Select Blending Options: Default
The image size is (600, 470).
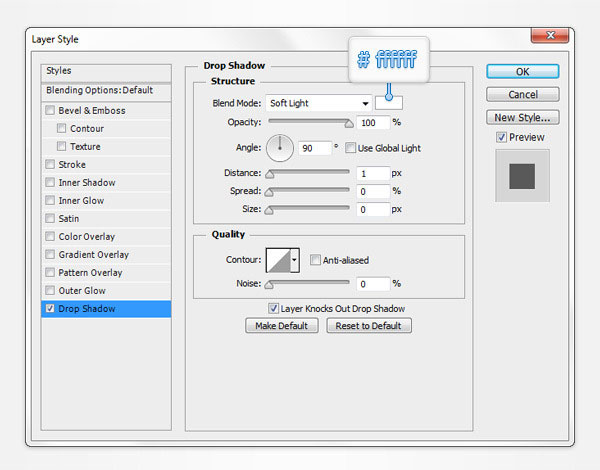coord(106,91)
